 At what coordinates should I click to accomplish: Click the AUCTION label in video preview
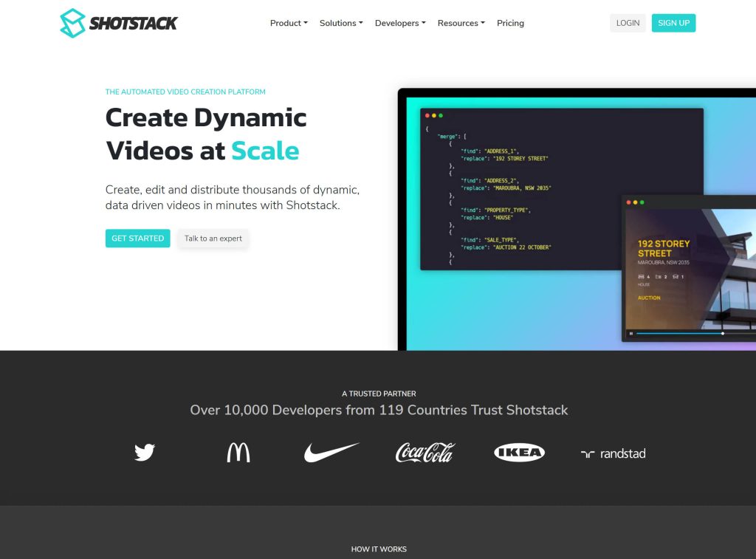click(x=649, y=298)
